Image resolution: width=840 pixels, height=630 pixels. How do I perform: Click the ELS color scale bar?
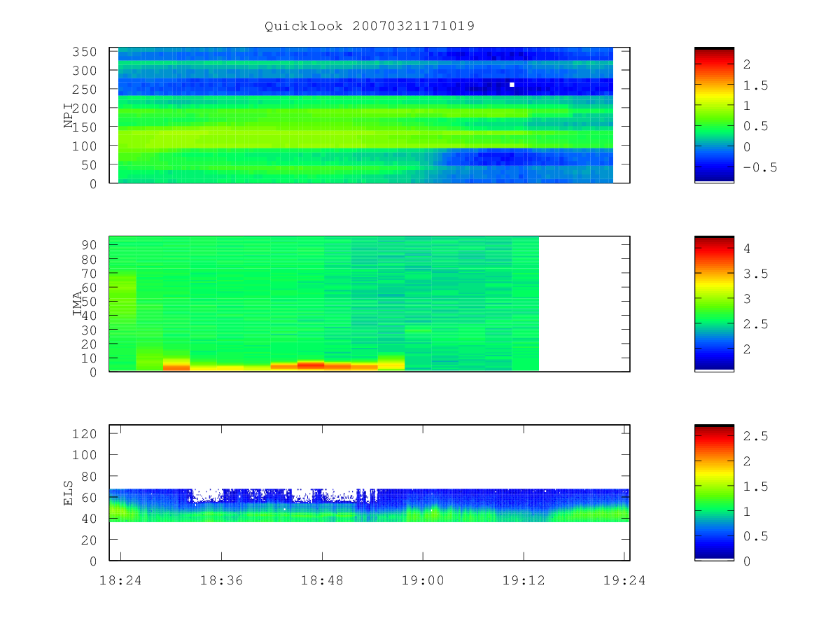[x=714, y=493]
